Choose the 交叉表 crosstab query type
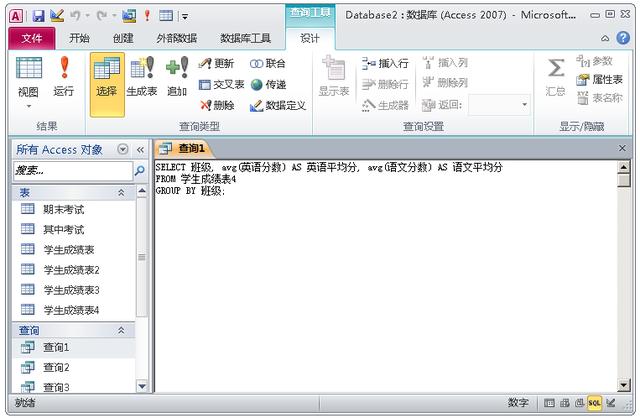Screen dimensions: 640x418 tap(222, 84)
